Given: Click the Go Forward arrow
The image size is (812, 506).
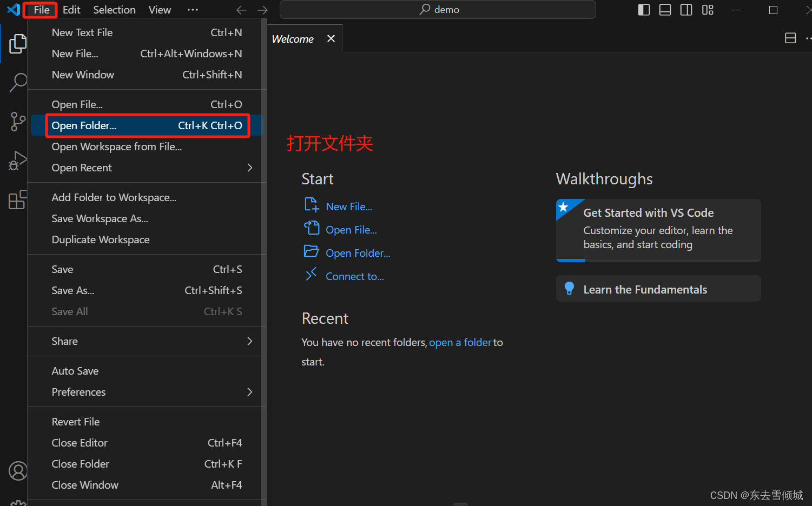Looking at the screenshot, I should (262, 10).
